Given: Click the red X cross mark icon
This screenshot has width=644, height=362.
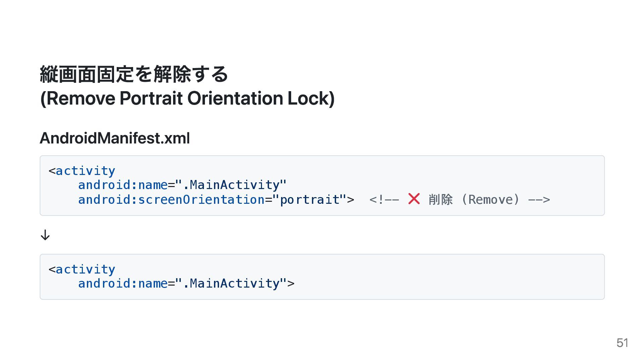Looking at the screenshot, I should [414, 199].
